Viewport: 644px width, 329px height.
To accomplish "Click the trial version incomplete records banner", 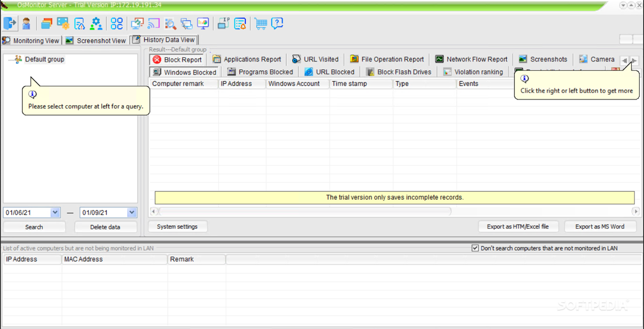I will point(395,197).
